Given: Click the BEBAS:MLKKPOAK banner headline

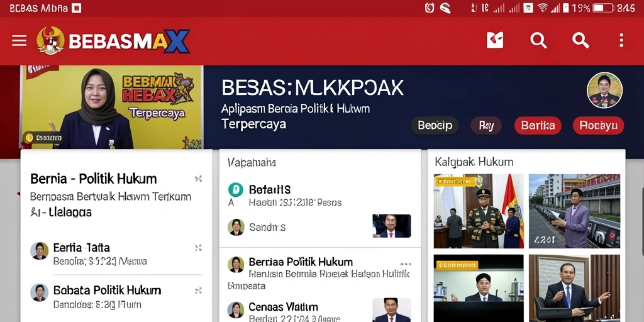Looking at the screenshot, I should 313,88.
